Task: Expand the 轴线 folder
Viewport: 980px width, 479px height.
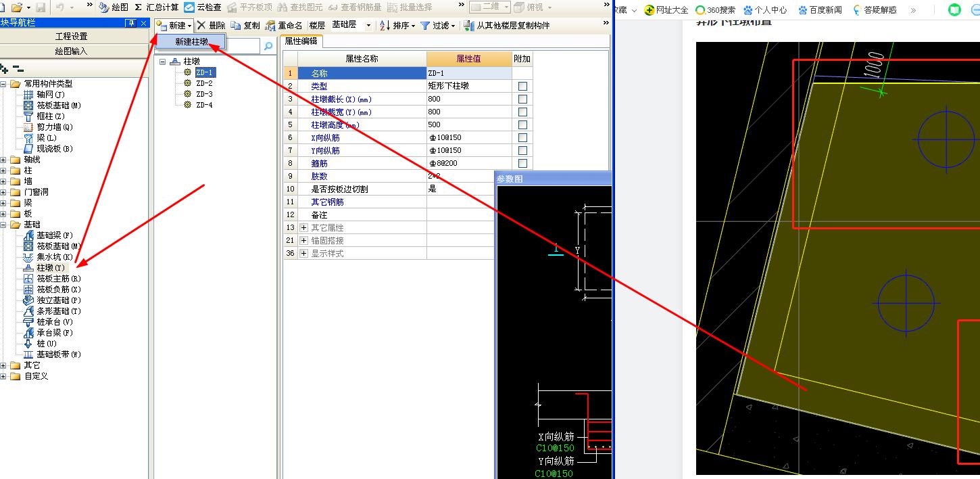Action: tap(3, 160)
